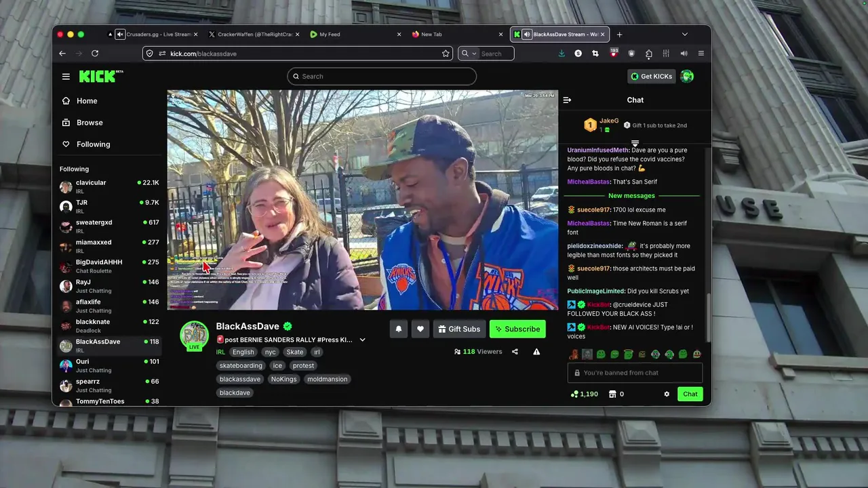Viewport: 868px width, 488px height.
Task: Click the Kick logo
Action: [100, 76]
